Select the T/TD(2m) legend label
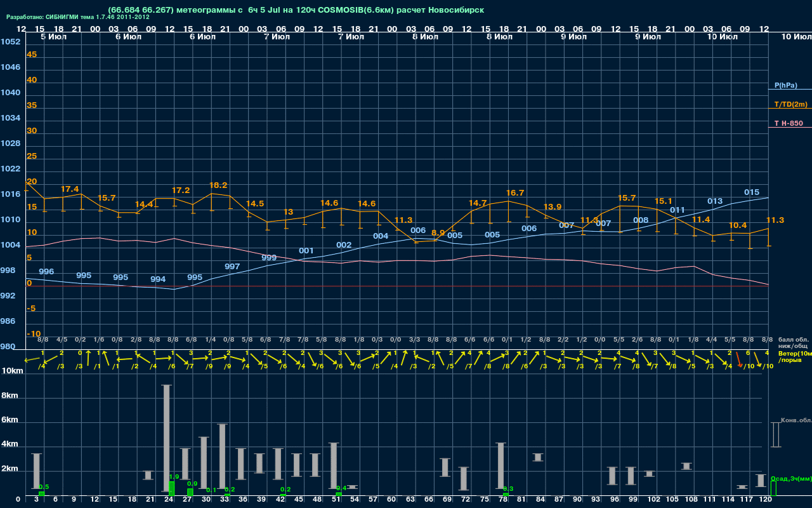The height and width of the screenshot is (508, 812). click(x=790, y=104)
